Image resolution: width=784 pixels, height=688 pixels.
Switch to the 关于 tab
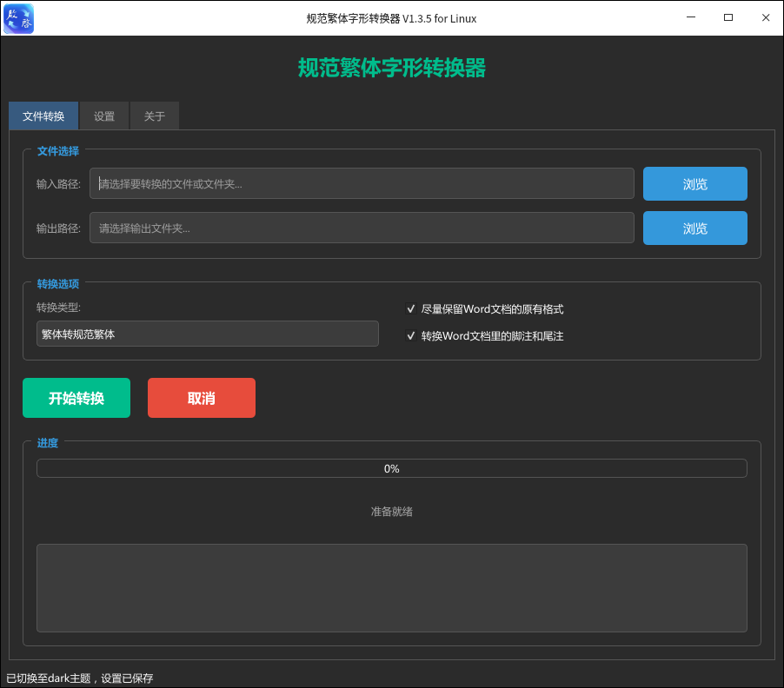[x=155, y=116]
